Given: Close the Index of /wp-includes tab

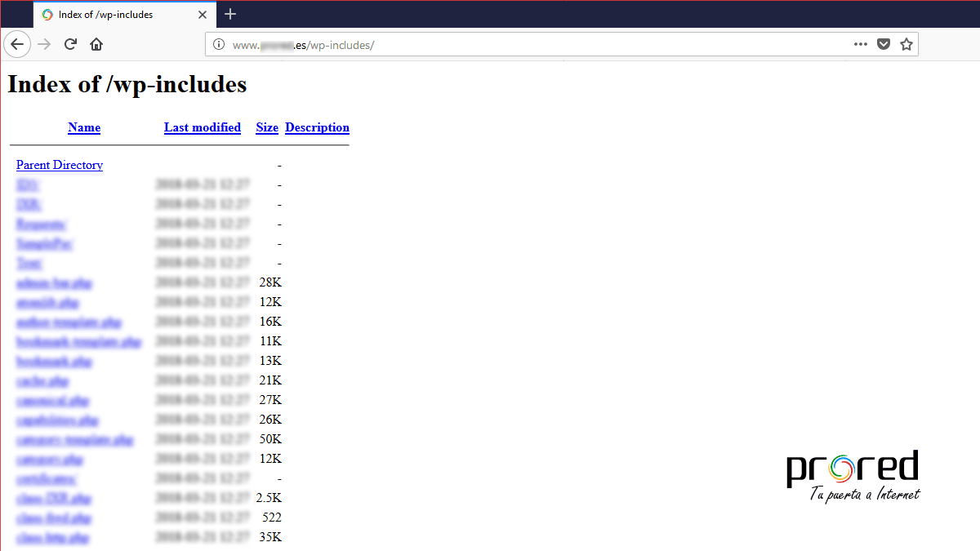Looking at the screenshot, I should pos(203,15).
